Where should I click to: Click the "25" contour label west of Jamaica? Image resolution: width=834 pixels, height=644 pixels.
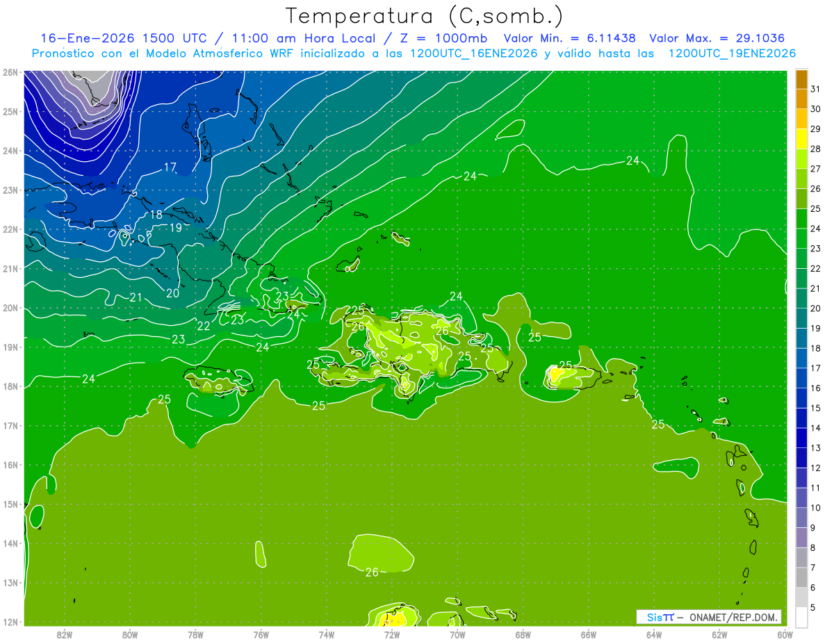coord(165,399)
